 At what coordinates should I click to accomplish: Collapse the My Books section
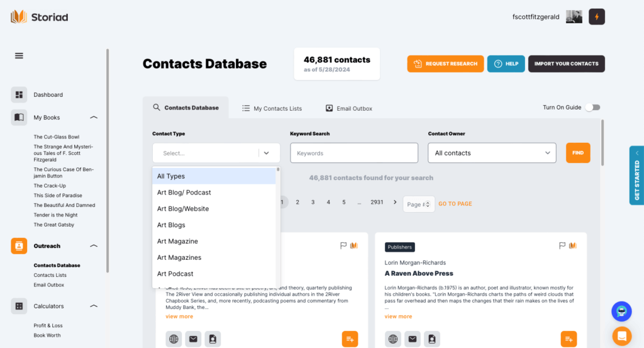tap(94, 118)
